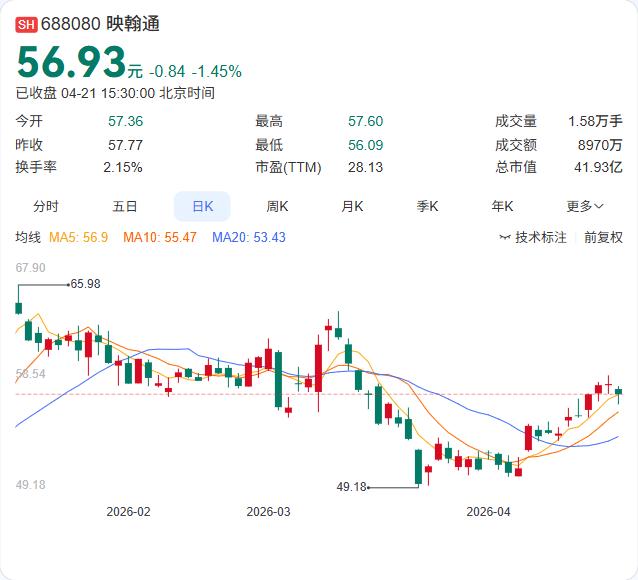Screen dimensions: 638x580
Task: Click the MA5: 56.9 indicator label
Action: coord(79,237)
